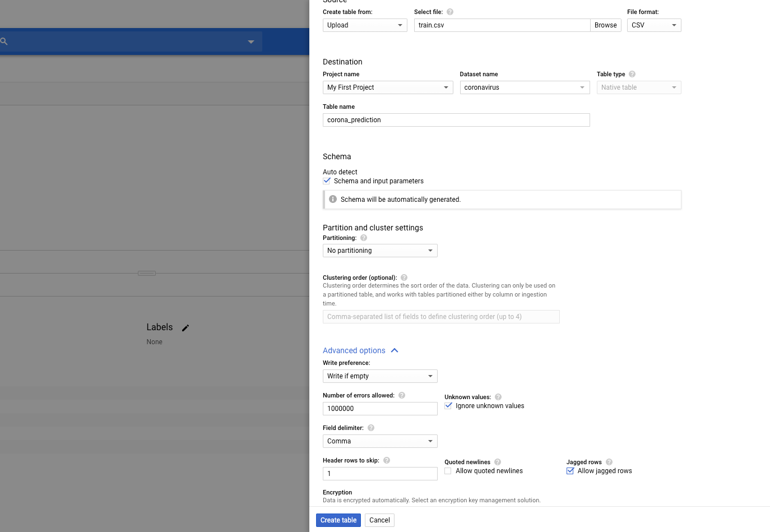Open help for Quoted newlines

[x=498, y=462]
